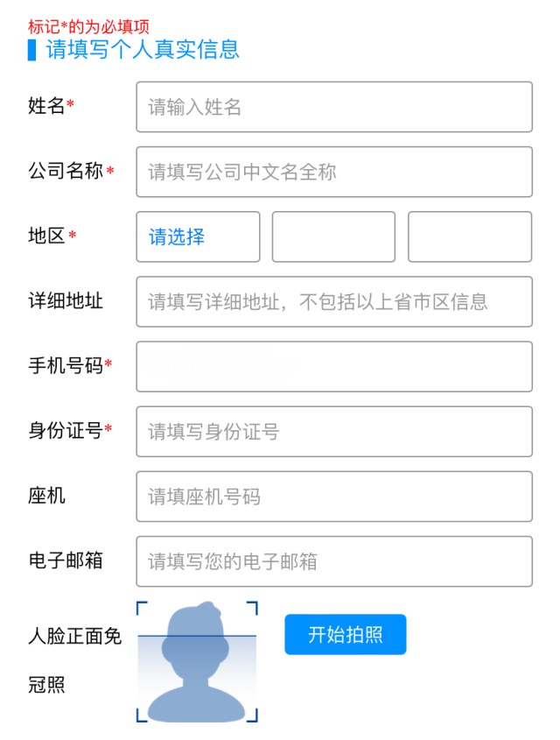This screenshot has width=560, height=740.
Task: Click the 手机号码 phone number field
Action: click(x=334, y=366)
